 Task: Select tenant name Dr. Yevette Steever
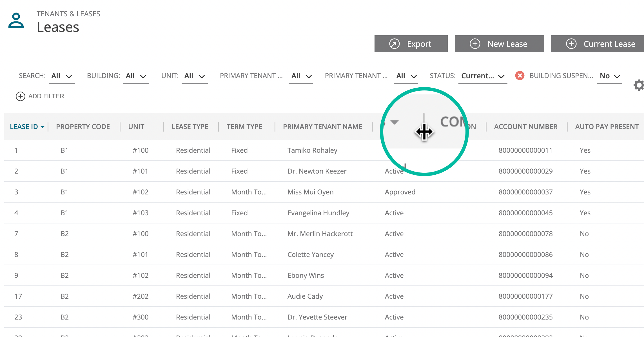317,317
